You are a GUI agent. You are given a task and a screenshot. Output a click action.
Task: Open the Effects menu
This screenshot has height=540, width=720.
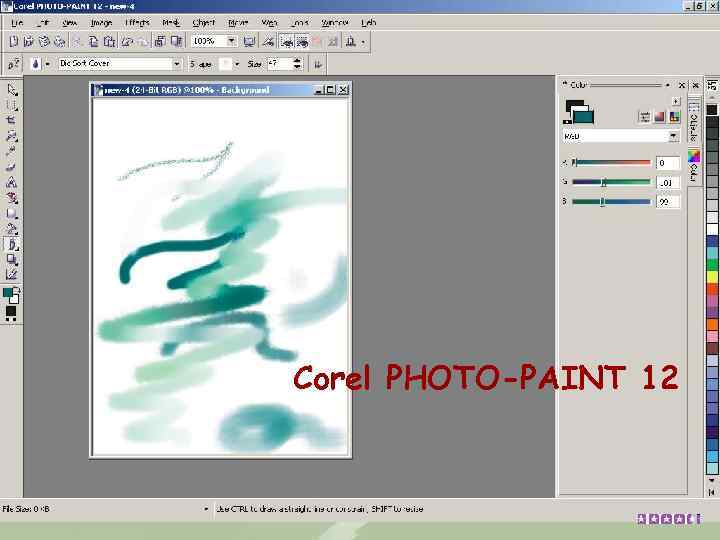click(x=137, y=22)
